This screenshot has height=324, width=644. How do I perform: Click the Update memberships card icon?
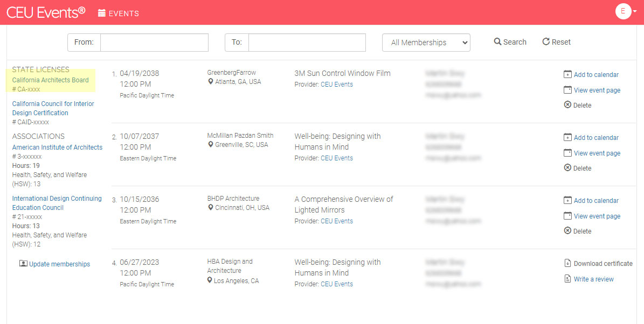pos(23,264)
